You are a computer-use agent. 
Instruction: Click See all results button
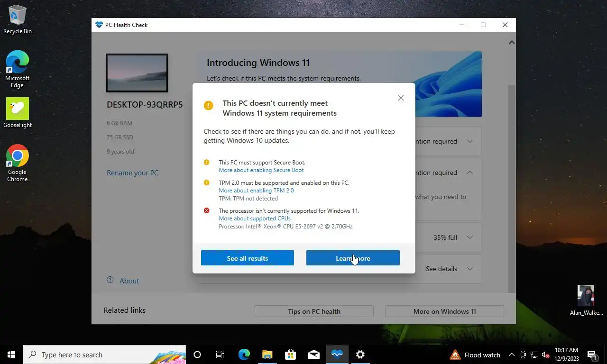248,258
